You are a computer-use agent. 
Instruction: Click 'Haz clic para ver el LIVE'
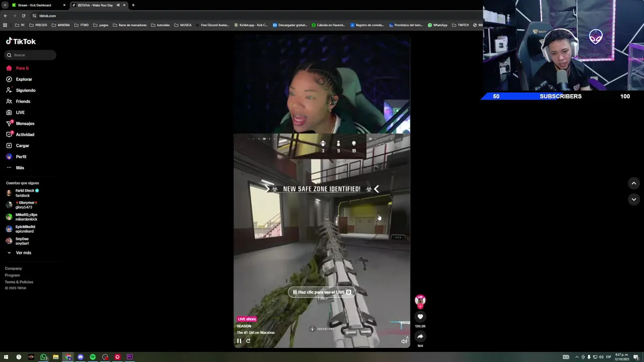(x=321, y=292)
